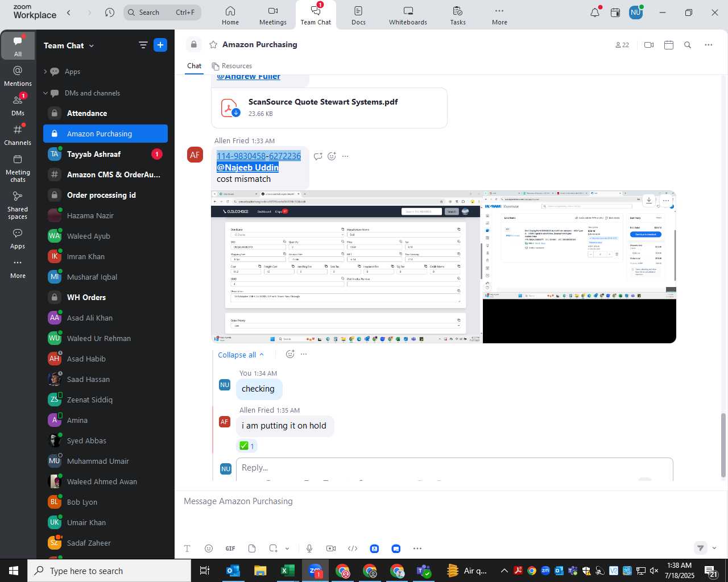Click the @Andrew Fuller mention
728x582 pixels.
249,77
